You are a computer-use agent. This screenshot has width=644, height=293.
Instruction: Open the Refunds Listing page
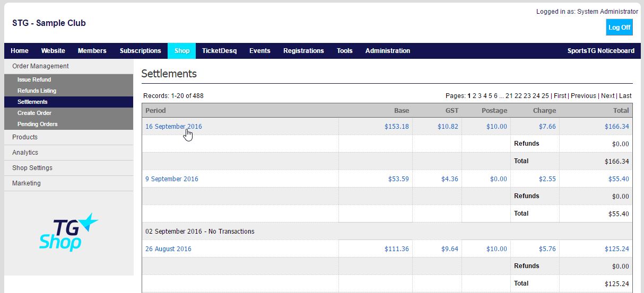[68, 91]
